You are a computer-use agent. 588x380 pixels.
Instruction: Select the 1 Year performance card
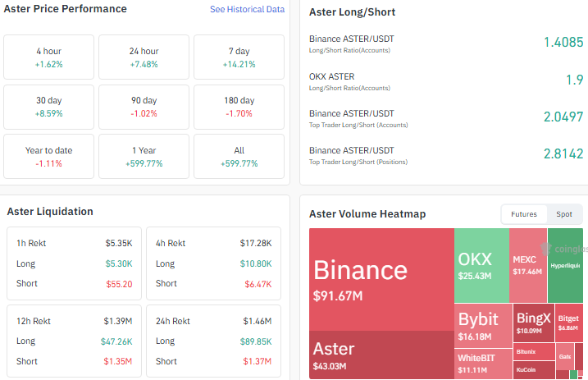(144, 157)
